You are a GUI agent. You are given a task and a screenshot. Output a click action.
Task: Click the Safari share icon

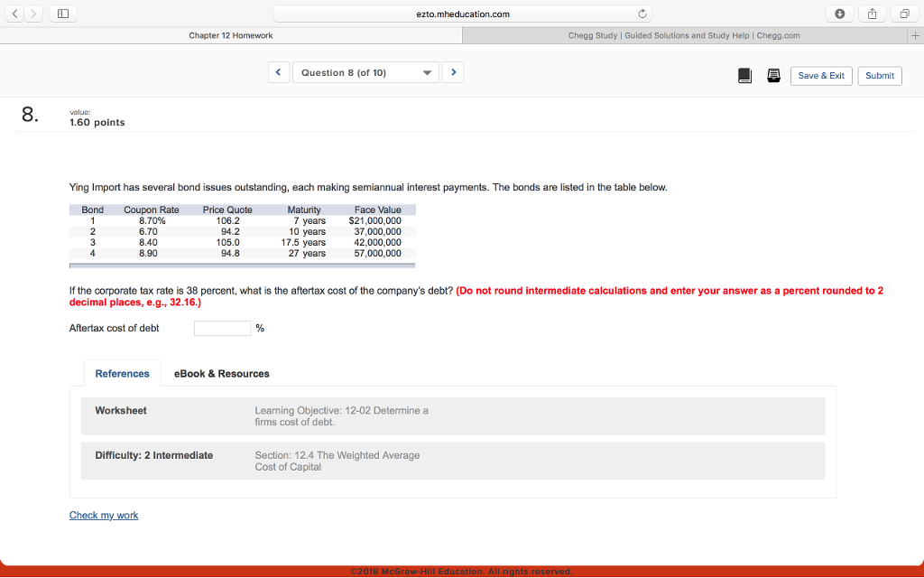(873, 14)
